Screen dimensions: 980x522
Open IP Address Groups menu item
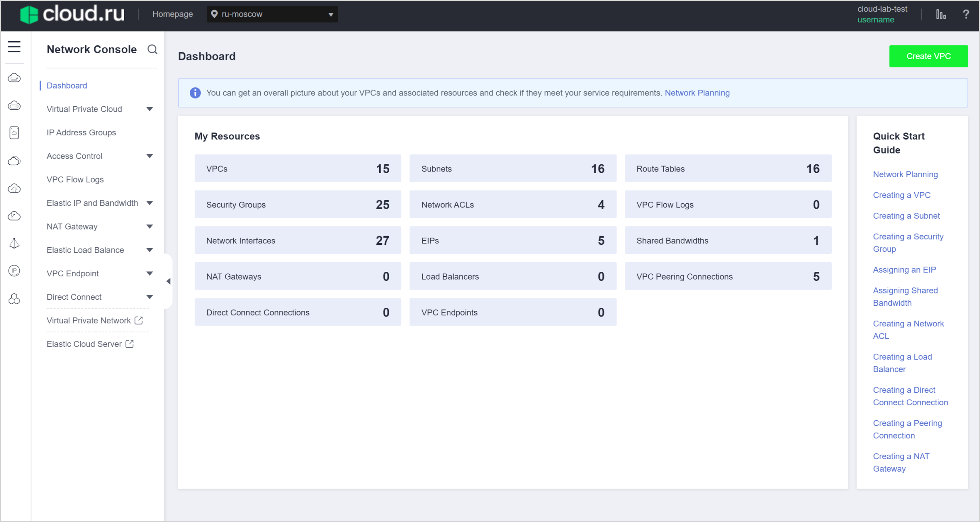[x=81, y=133]
